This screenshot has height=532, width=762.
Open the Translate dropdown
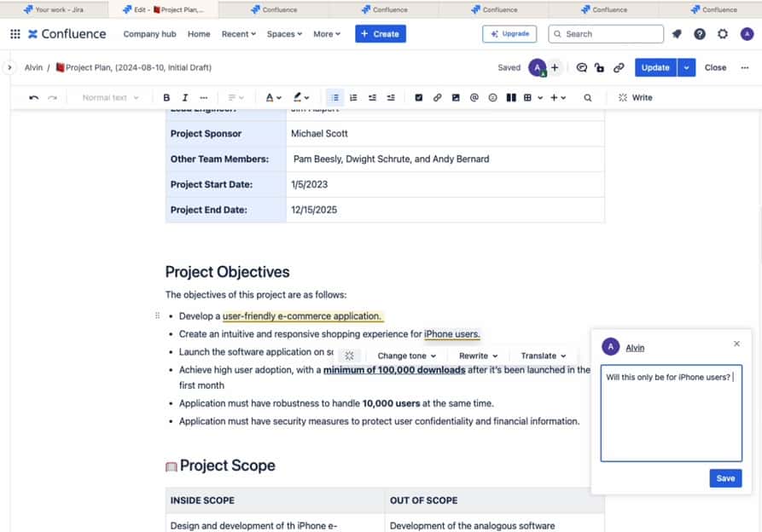(x=544, y=356)
